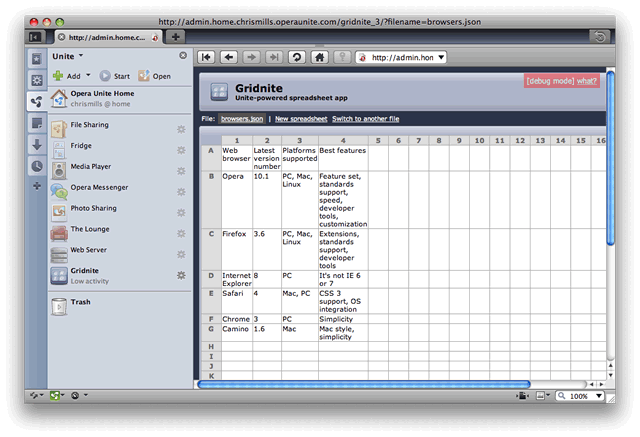The height and width of the screenshot is (437, 640).
Task: Click Media Player settings gear
Action: click(181, 171)
